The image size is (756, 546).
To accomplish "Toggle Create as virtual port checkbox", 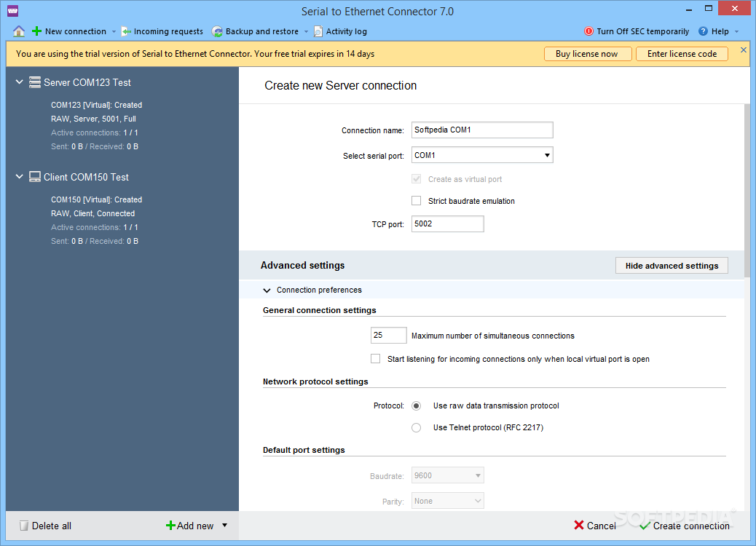I will point(416,179).
